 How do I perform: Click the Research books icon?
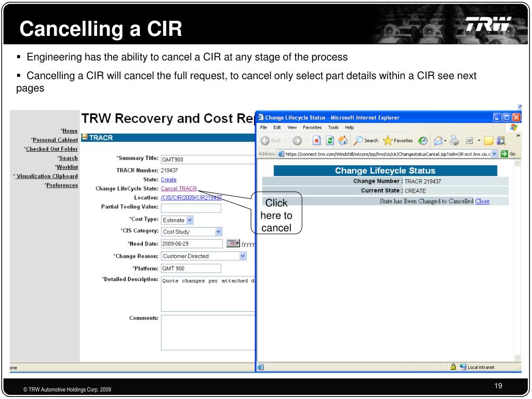click(501, 140)
